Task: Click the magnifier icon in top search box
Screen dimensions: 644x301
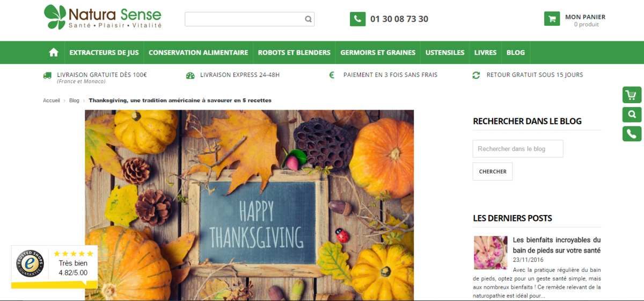Action: click(x=308, y=19)
